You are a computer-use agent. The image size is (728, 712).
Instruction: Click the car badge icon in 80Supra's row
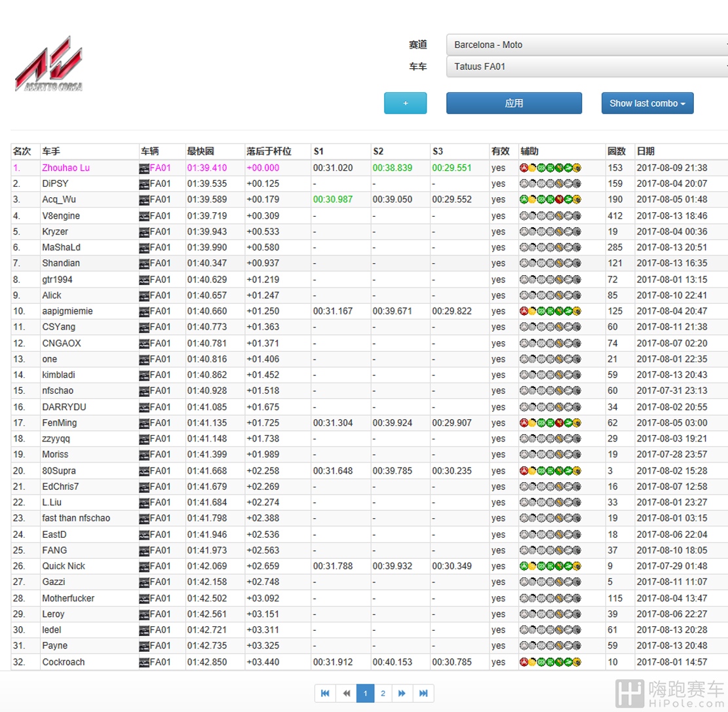[x=144, y=471]
